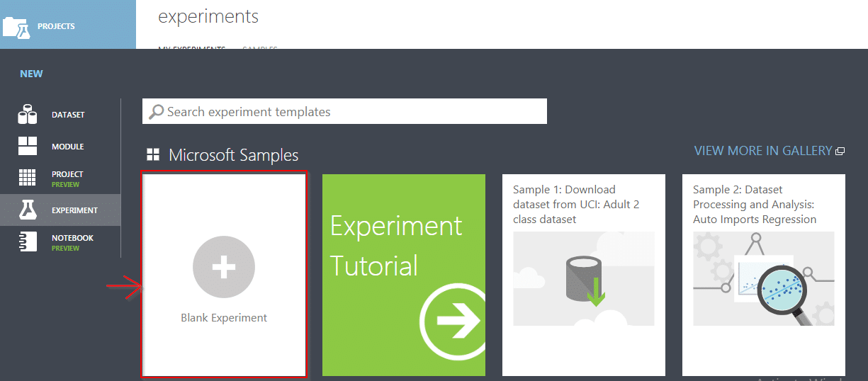
Task: Focus the Search experiment templates field
Action: 344,111
